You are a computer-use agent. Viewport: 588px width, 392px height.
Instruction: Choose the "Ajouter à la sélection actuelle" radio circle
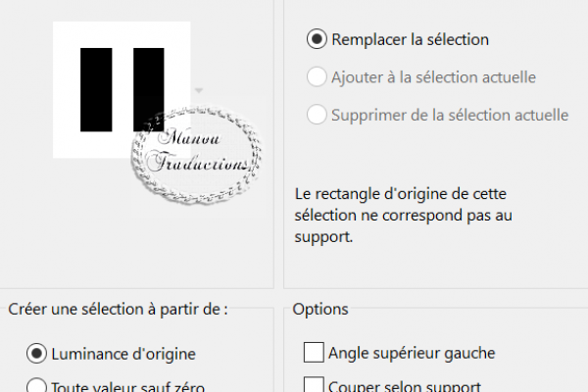coord(317,76)
